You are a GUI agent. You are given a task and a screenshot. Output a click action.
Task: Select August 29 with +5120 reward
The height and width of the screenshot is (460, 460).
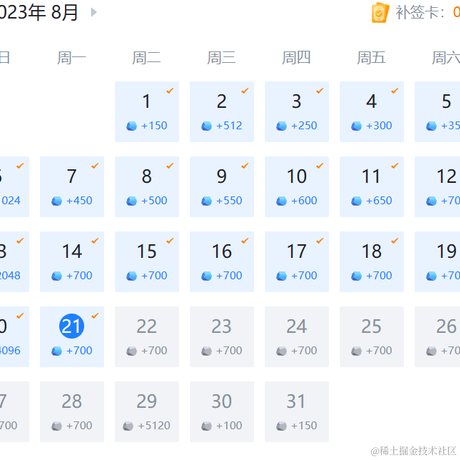tap(147, 412)
